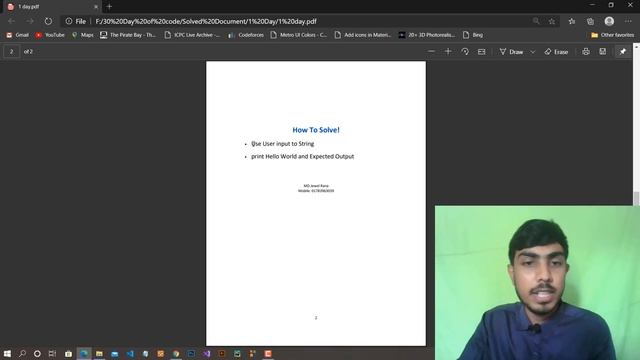Open the Bing bookmark
Image resolution: width=640 pixels, height=360 pixels.
pos(473,35)
